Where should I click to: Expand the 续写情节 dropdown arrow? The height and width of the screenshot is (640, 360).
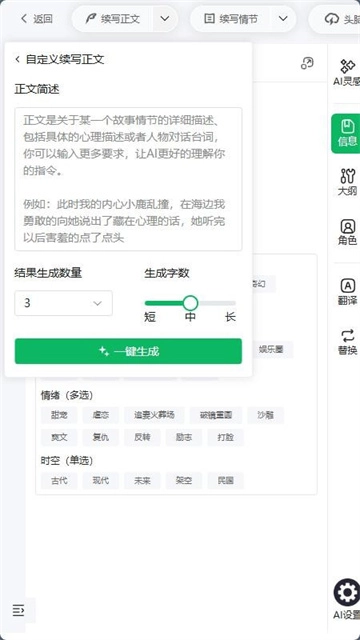[x=283, y=19]
